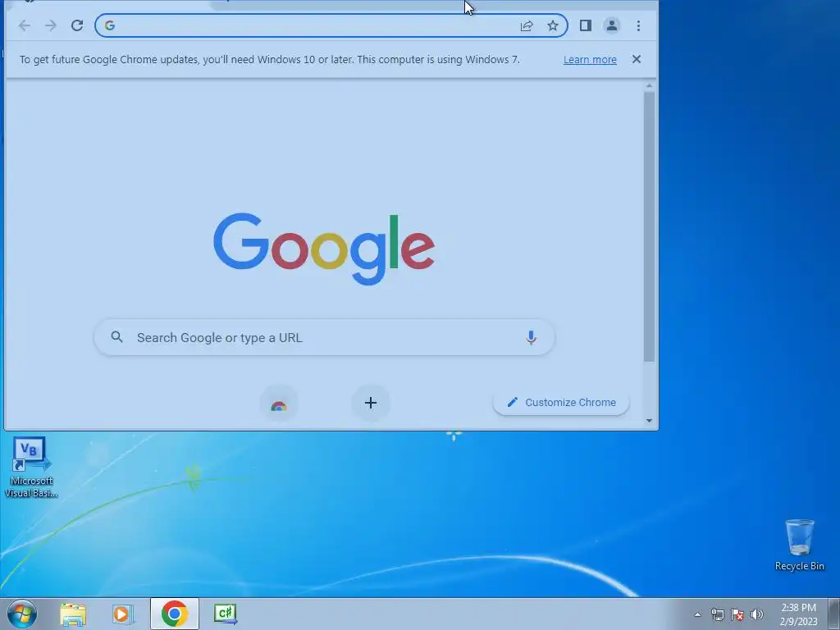Screen dimensions: 840x630
Task: Follow the Learn more link
Action: pos(590,59)
